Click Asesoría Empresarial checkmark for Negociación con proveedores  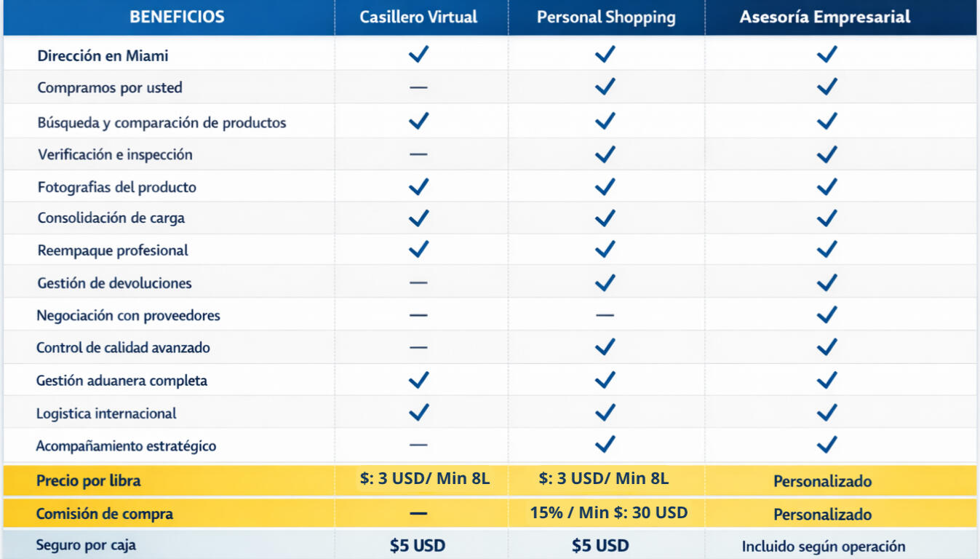pos(826,315)
